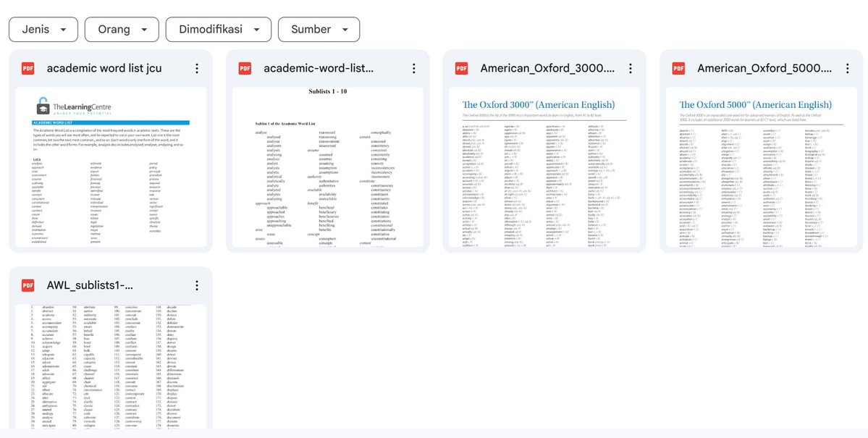The image size is (868, 438).
Task: Open the Oxford 3000 preview thumbnail
Action: click(x=544, y=167)
